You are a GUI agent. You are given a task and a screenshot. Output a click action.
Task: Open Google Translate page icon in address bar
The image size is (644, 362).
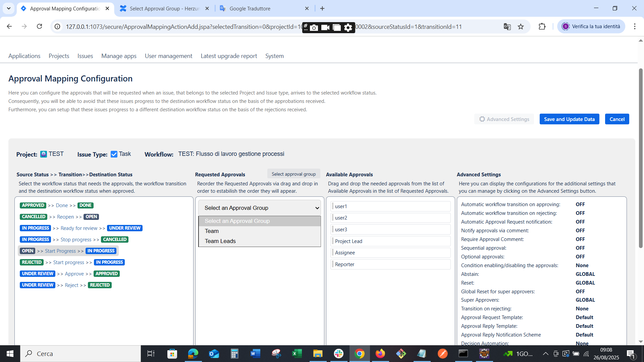[507, 27]
